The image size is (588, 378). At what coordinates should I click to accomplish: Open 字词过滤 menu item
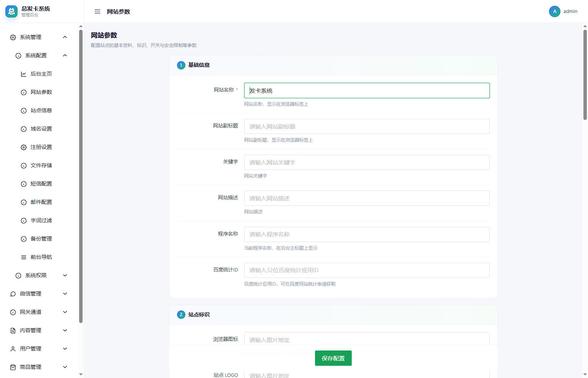tap(41, 220)
